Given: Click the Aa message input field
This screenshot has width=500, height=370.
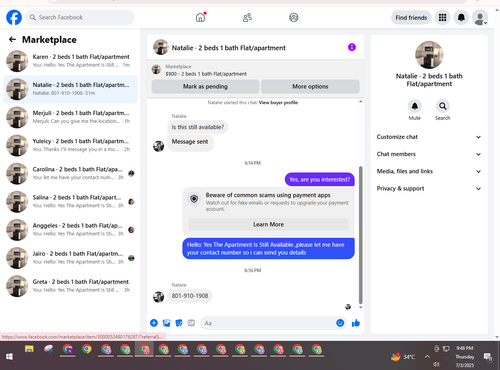Looking at the screenshot, I should pos(267,323).
